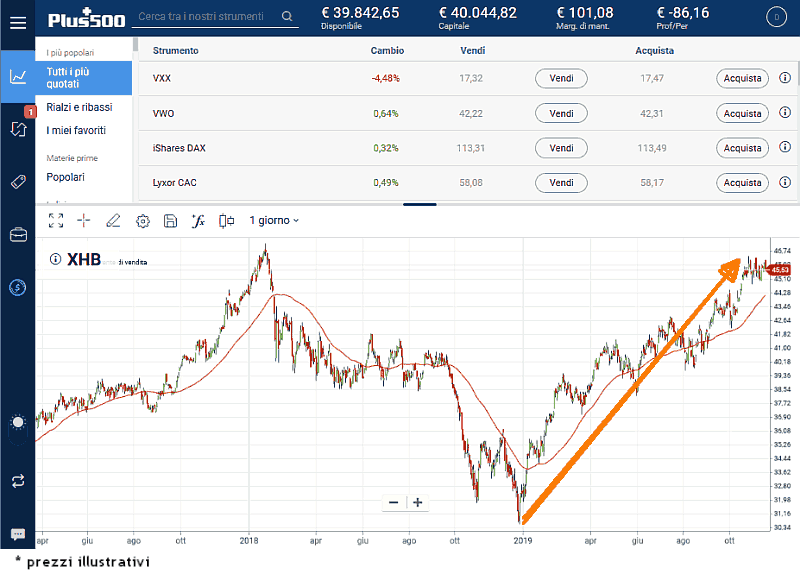
Task: Click Vendi button for VXX
Action: 561,78
